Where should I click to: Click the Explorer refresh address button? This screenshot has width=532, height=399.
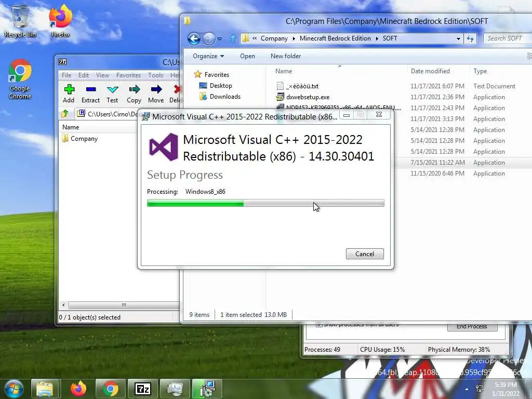click(x=470, y=38)
